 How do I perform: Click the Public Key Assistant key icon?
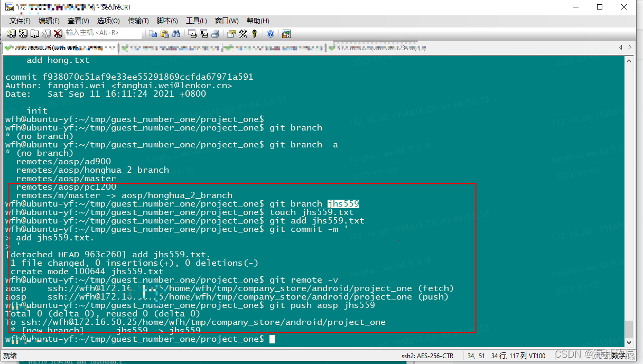tap(255, 34)
